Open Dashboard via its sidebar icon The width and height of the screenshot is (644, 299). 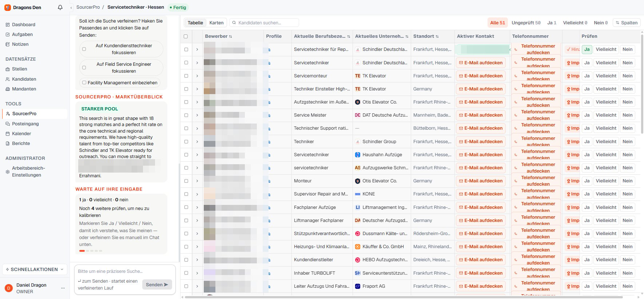(8, 25)
